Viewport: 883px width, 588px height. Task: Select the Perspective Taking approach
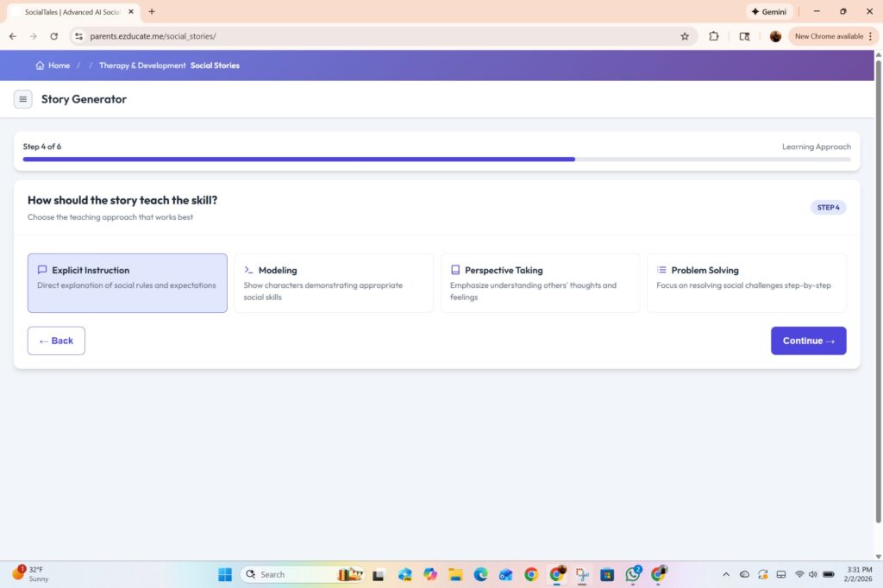[540, 282]
